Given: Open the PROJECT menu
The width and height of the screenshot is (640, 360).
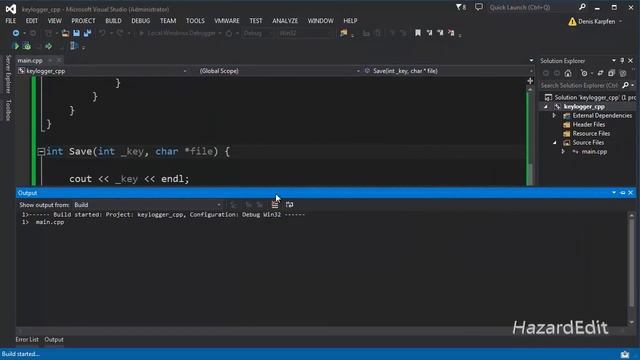Looking at the screenshot, I should pyautogui.click(x=83, y=21).
